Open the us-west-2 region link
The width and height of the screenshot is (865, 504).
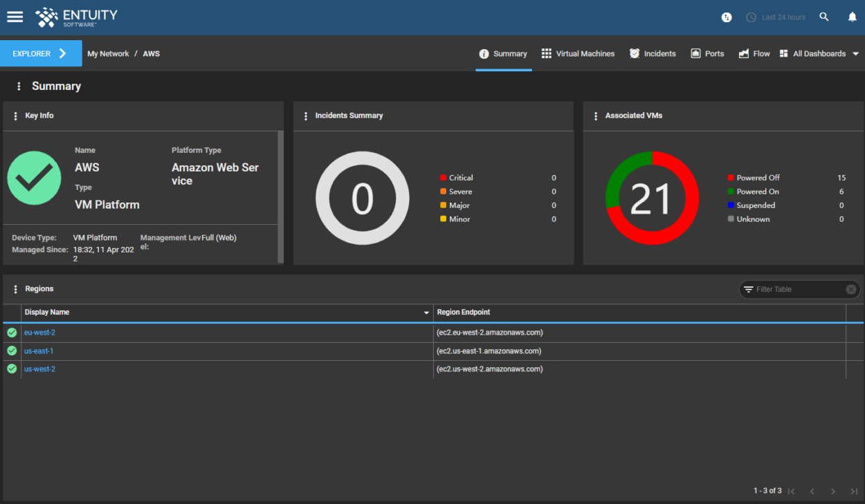pyautogui.click(x=39, y=369)
